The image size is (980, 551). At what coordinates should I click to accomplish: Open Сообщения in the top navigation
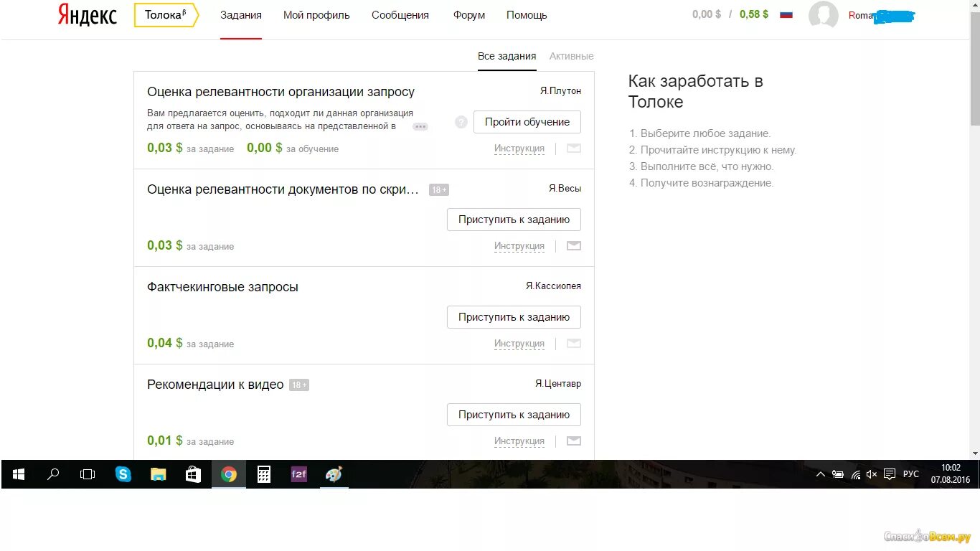click(400, 15)
